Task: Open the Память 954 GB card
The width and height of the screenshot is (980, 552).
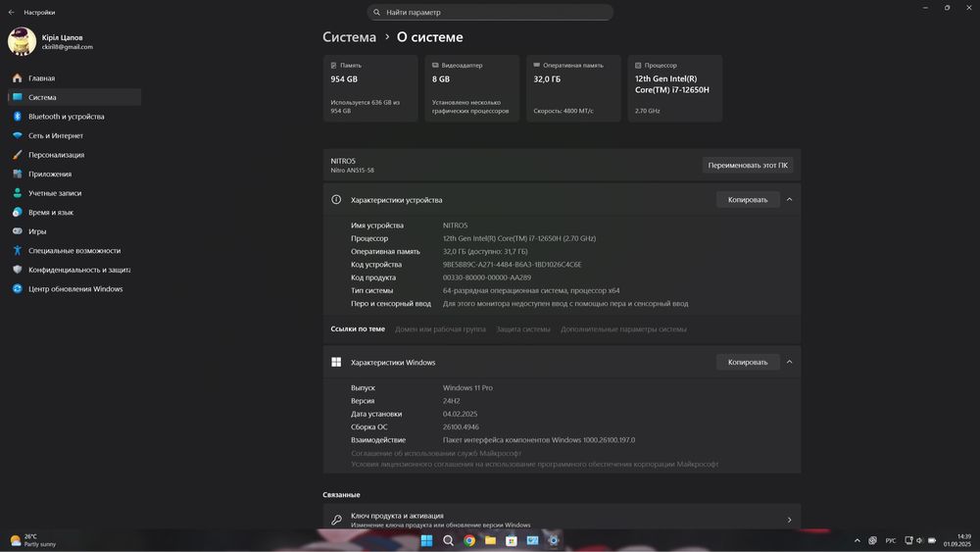Action: (370, 88)
